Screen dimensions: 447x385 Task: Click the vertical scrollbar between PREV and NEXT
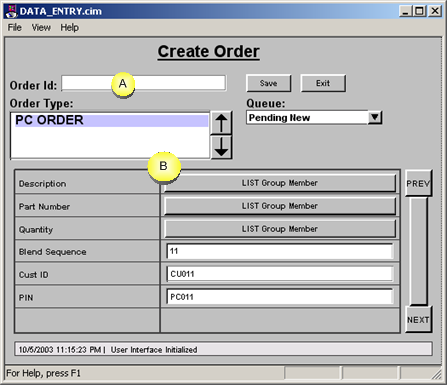tap(418, 251)
